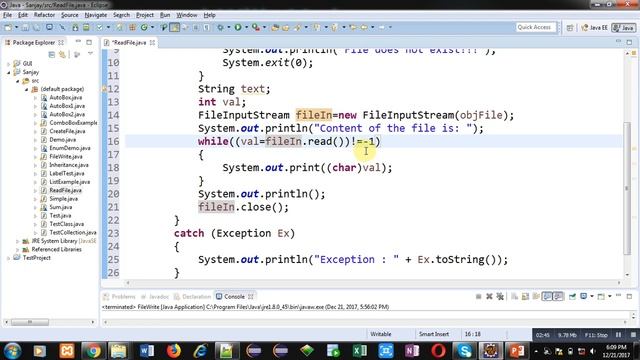Image resolution: width=640 pixels, height=360 pixels.
Task: Switch to the Javadoc tab
Action: (155, 297)
